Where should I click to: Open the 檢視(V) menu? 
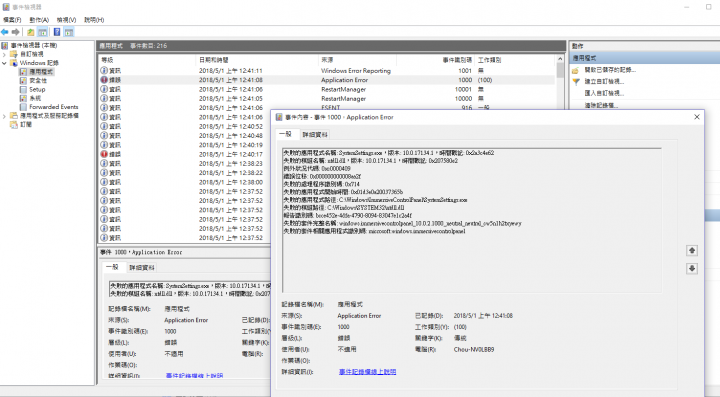tap(67, 20)
